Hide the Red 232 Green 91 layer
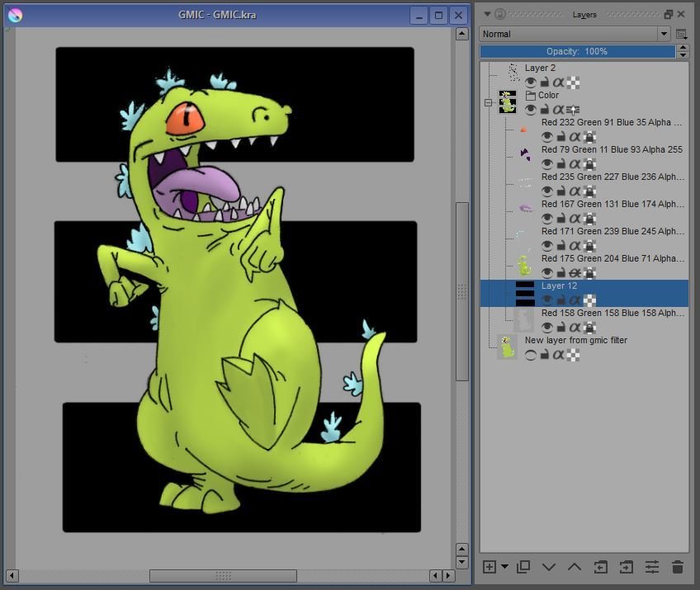 546,136
